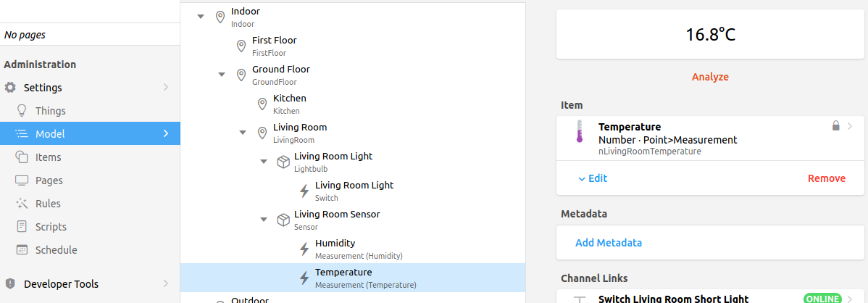The height and width of the screenshot is (303, 868).
Task: Click the Living Room Light cube icon
Action: (283, 162)
